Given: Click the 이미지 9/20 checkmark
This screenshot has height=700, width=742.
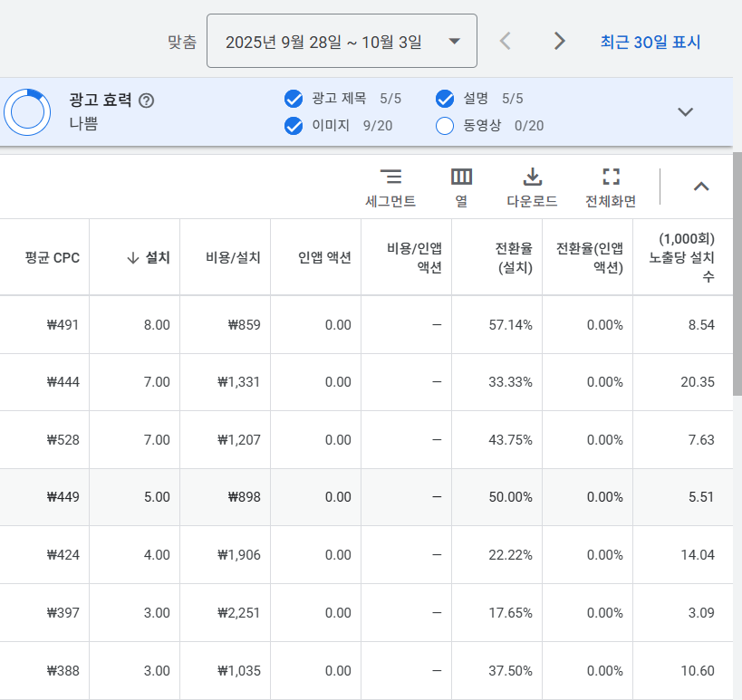Looking at the screenshot, I should pos(294,127).
